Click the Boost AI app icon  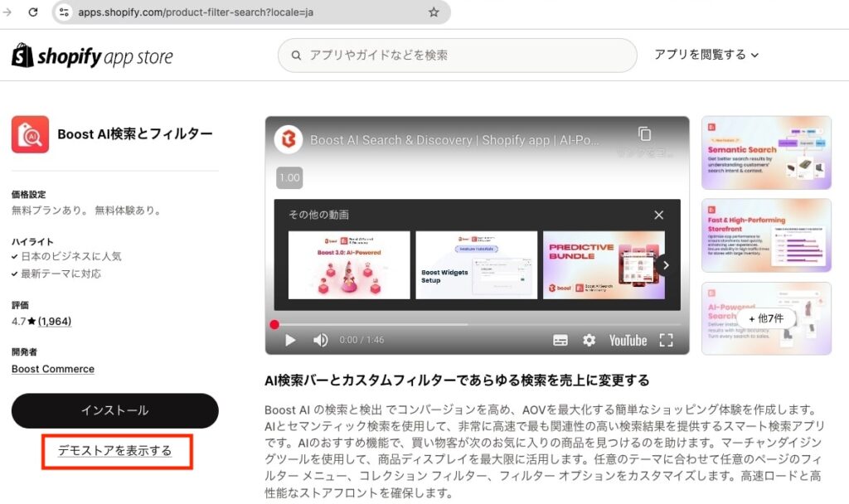click(30, 134)
